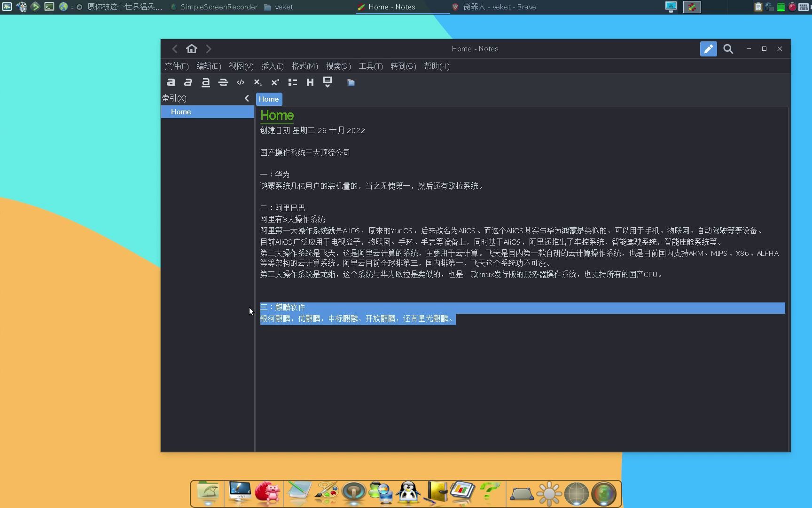This screenshot has width=812, height=508.
Task: Click the line 阿里有3大操作系统
Action: click(x=292, y=220)
